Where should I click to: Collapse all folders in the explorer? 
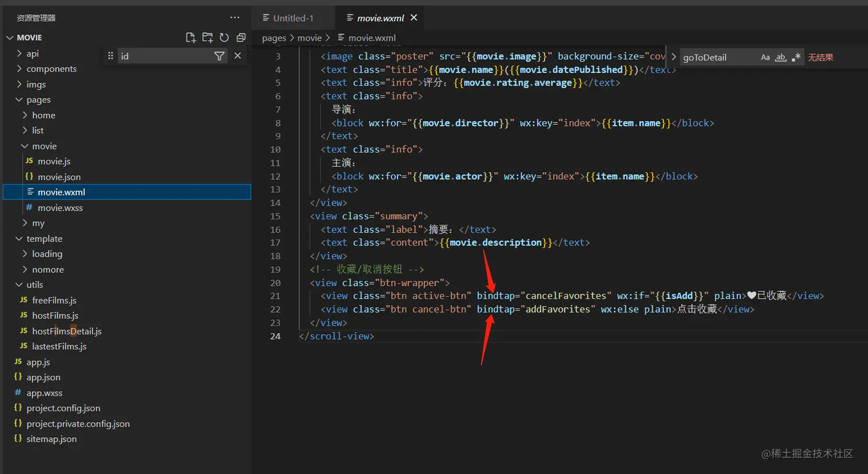tap(241, 37)
